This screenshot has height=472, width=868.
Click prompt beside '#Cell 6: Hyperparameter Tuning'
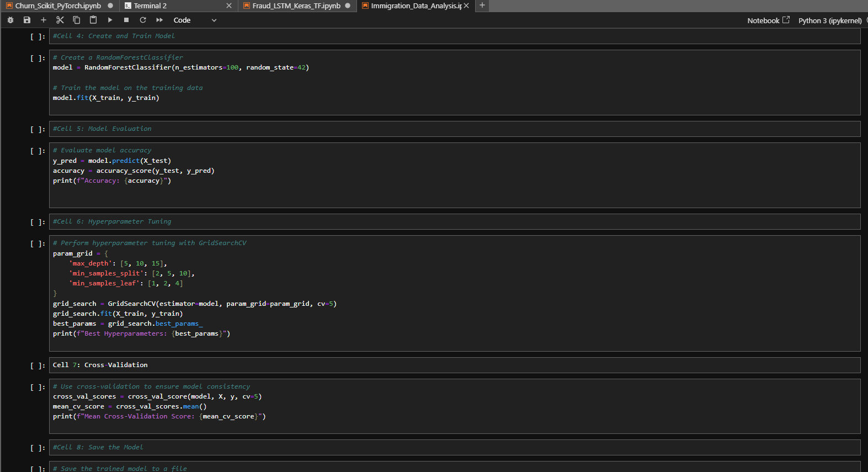click(x=38, y=222)
